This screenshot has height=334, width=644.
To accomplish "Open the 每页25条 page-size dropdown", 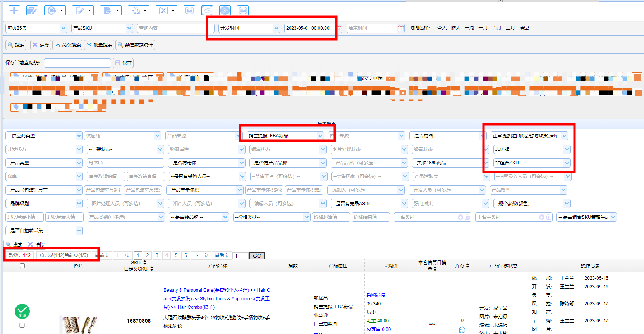I will [36, 28].
